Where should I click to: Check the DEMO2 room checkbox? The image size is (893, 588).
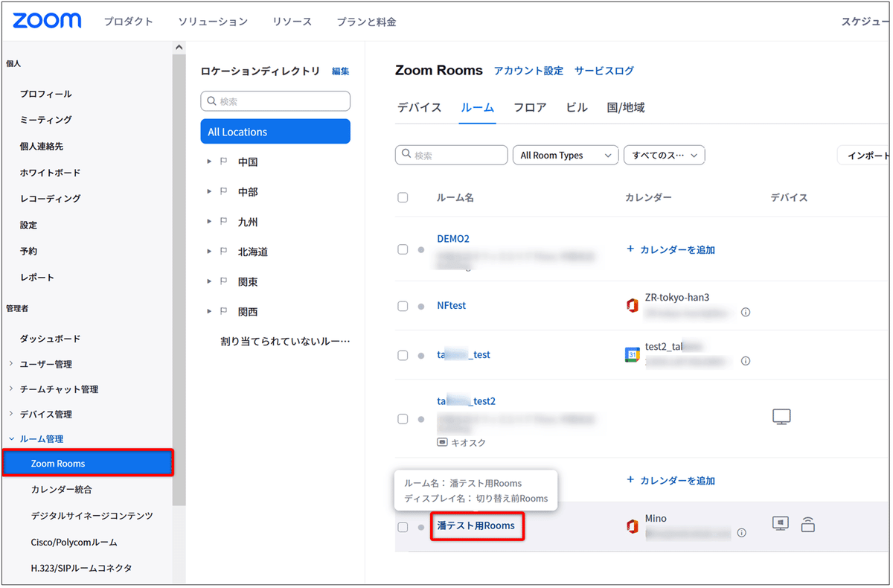[403, 249]
